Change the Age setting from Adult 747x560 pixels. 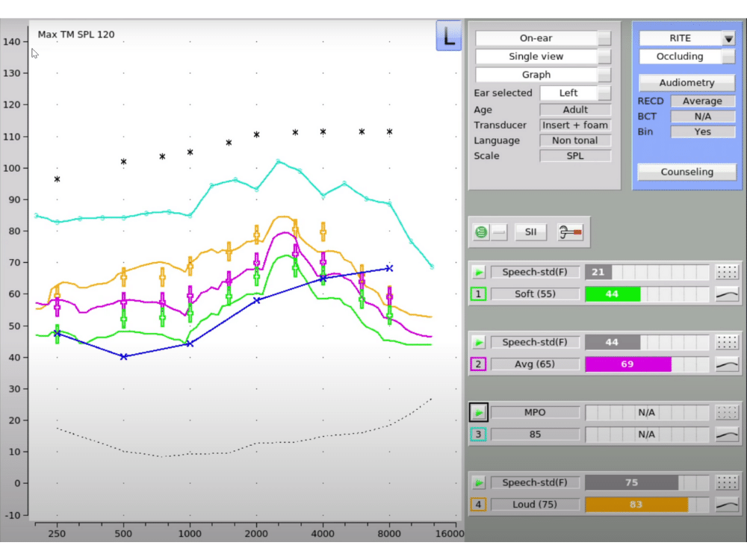[x=575, y=109]
